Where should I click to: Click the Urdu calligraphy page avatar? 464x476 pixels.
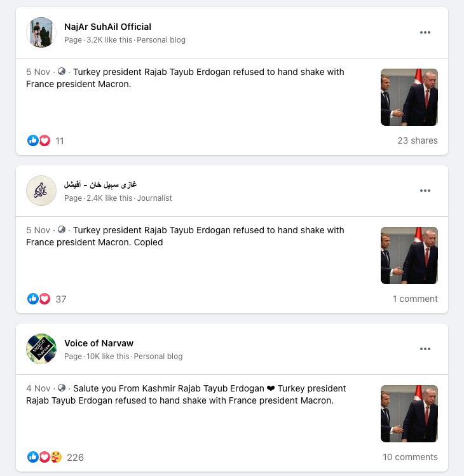41,191
